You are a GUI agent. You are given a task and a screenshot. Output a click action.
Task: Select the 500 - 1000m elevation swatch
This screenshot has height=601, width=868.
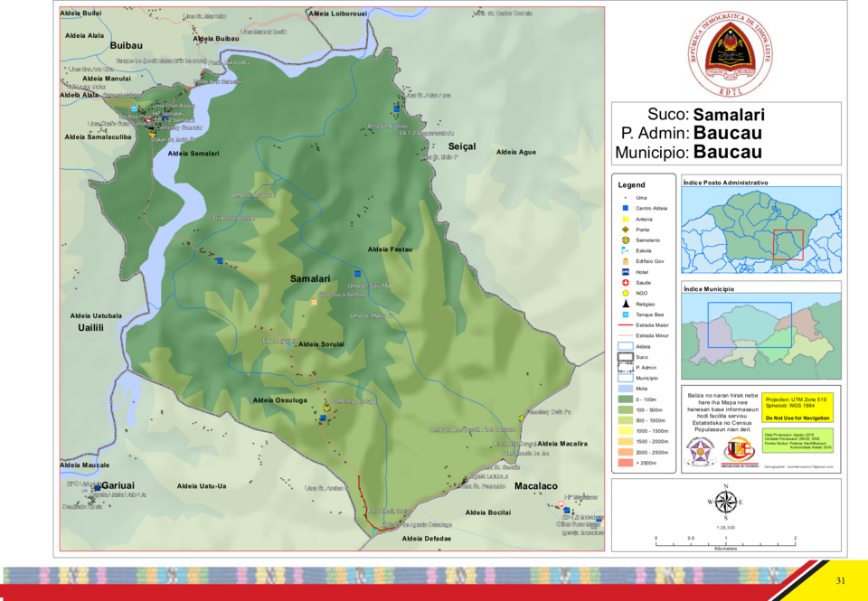pyautogui.click(x=626, y=420)
